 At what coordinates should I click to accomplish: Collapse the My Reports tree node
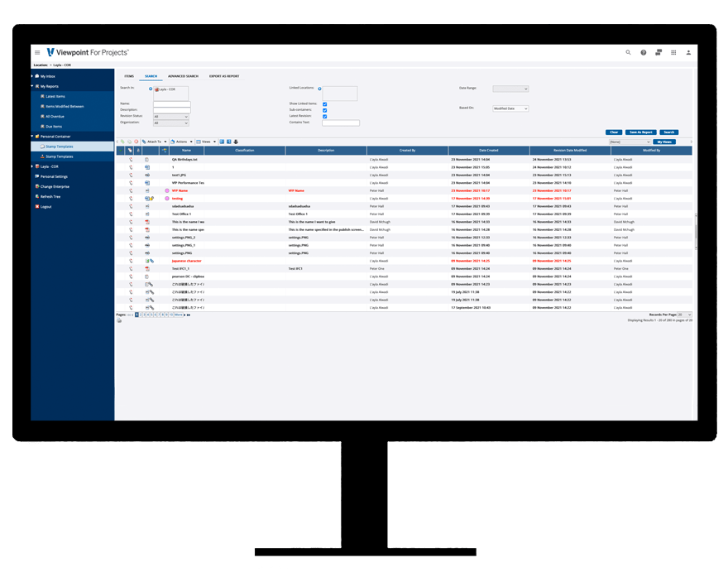[x=32, y=86]
